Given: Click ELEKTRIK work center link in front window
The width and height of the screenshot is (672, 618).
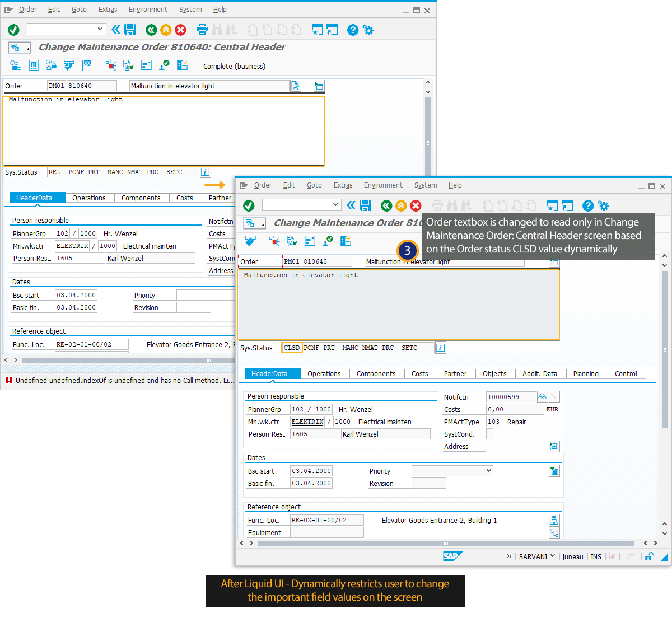Looking at the screenshot, I should tap(307, 422).
